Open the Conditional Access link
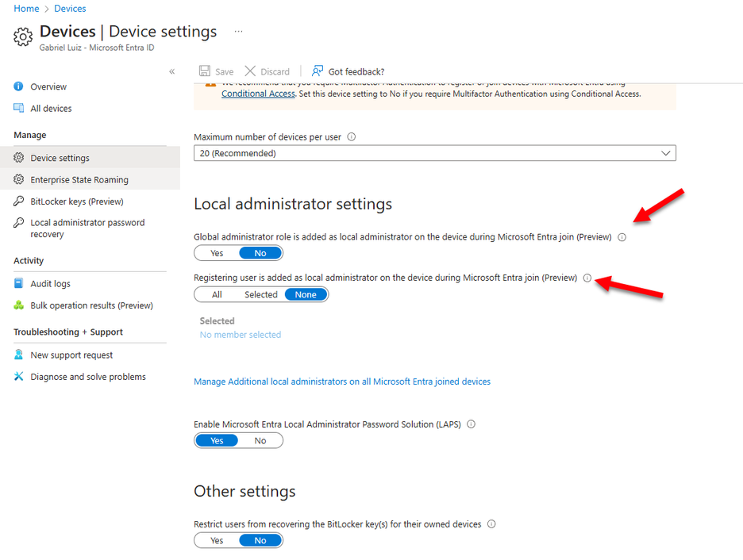The height and width of the screenshot is (560, 743). point(258,94)
